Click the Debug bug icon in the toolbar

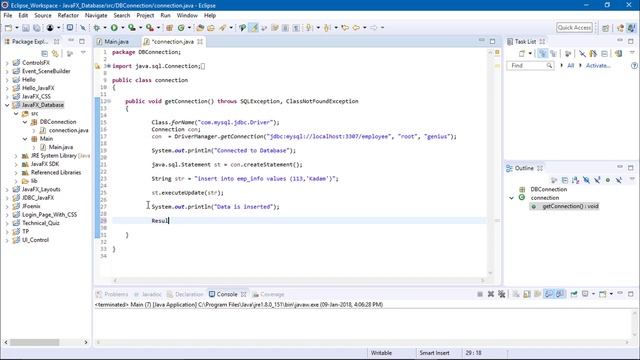(97, 28)
